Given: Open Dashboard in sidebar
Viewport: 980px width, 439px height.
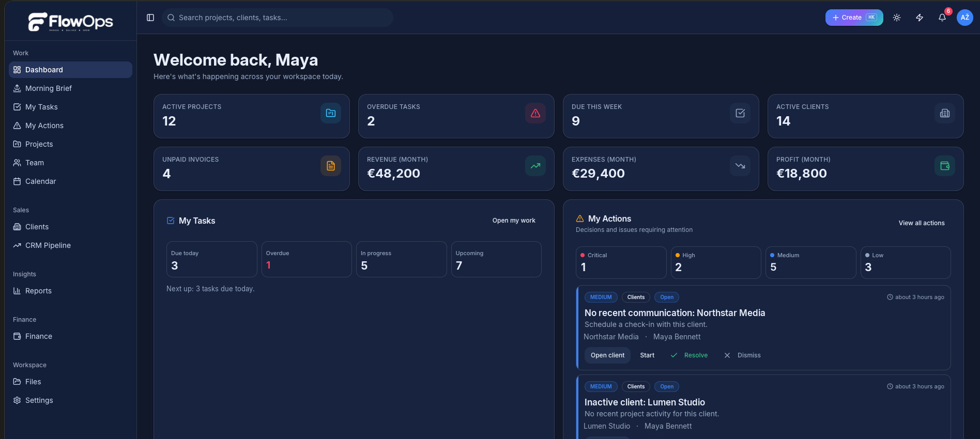Looking at the screenshot, I should tap(70, 70).
